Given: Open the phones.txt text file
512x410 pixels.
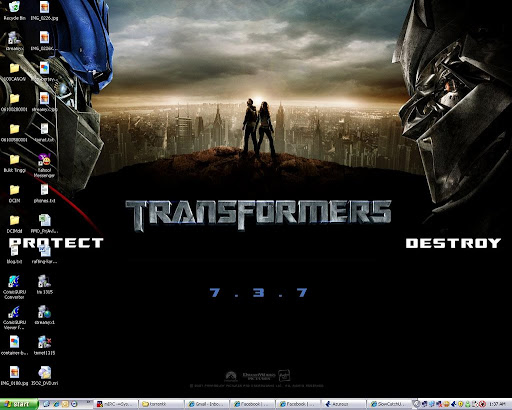Looking at the screenshot, I should (x=44, y=193).
